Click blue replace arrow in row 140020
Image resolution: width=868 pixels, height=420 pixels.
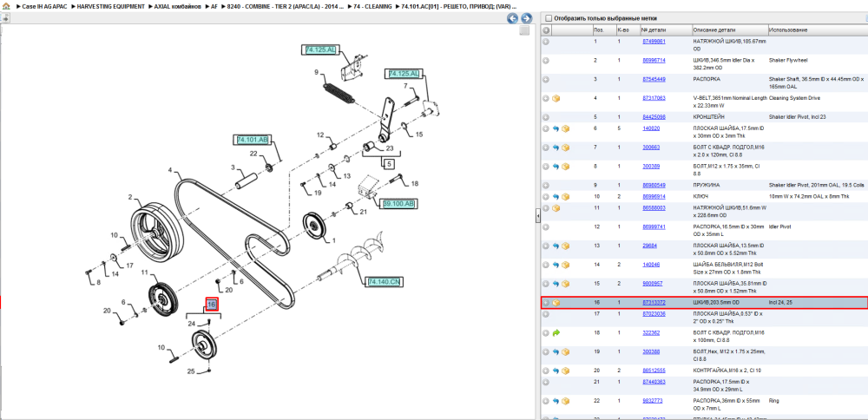pos(556,128)
